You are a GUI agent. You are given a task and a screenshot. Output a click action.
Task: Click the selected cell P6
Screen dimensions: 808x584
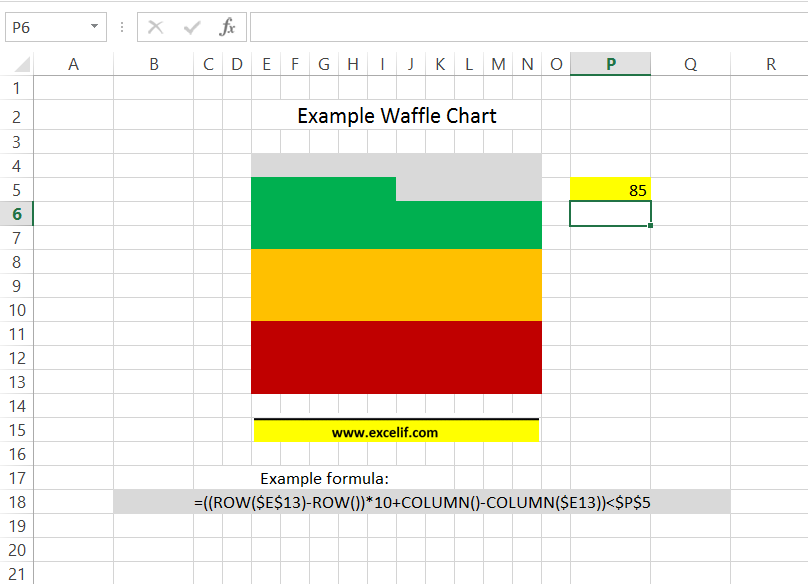[611, 214]
